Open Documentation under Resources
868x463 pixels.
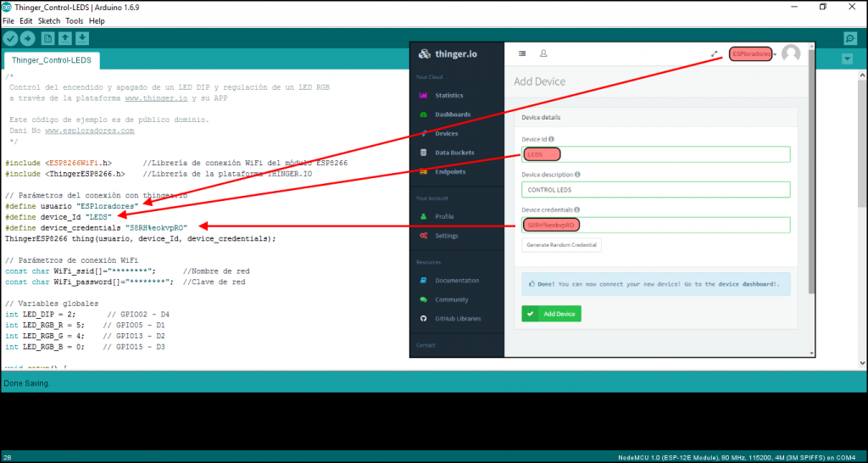pyautogui.click(x=456, y=280)
